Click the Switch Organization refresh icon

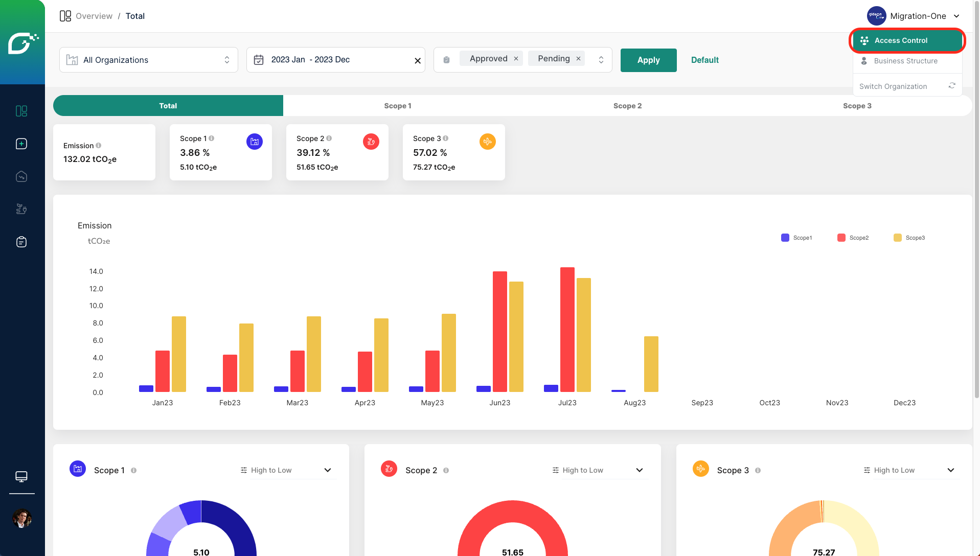click(x=952, y=86)
